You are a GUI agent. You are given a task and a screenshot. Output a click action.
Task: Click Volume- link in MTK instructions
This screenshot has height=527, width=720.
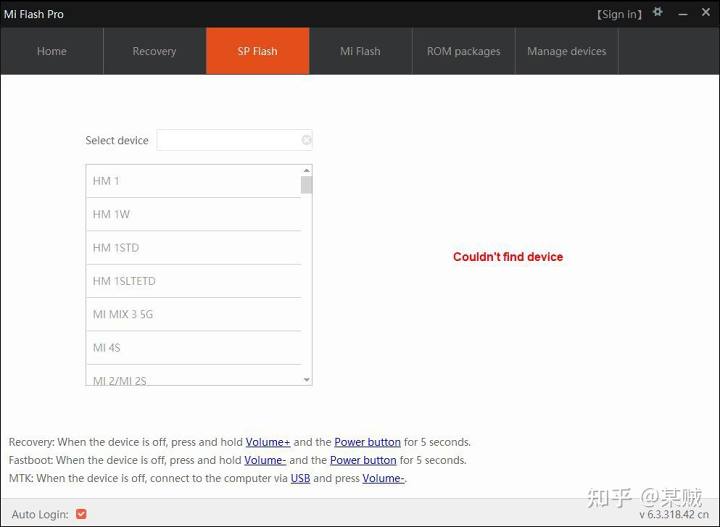pos(383,478)
